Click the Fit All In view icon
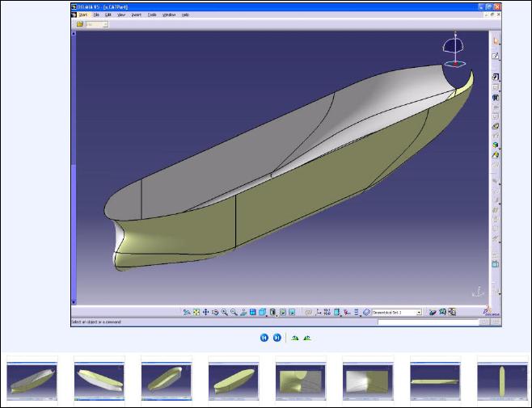The height and width of the screenshot is (408, 532). click(x=196, y=312)
